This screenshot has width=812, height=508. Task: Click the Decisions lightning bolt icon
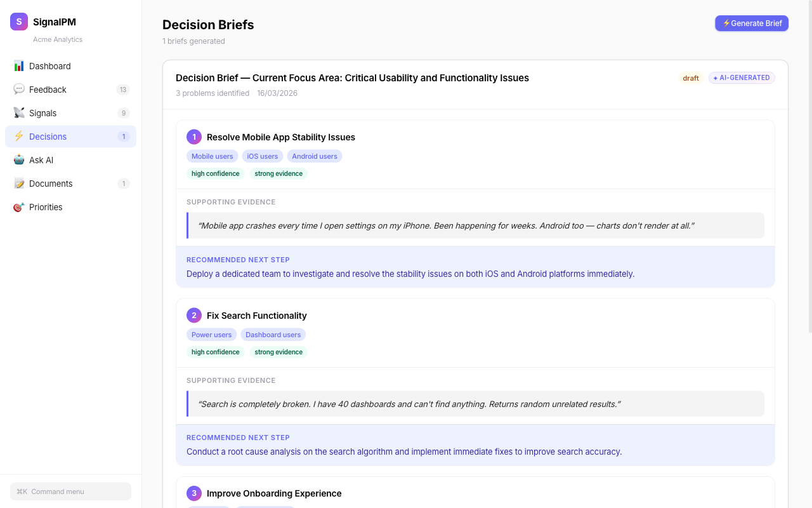19,137
